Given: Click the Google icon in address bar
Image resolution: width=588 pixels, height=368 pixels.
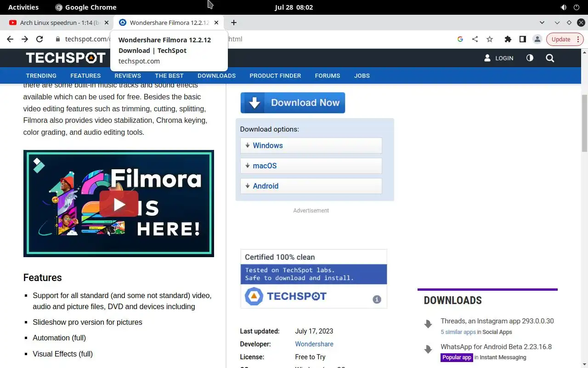Looking at the screenshot, I should [x=460, y=39].
